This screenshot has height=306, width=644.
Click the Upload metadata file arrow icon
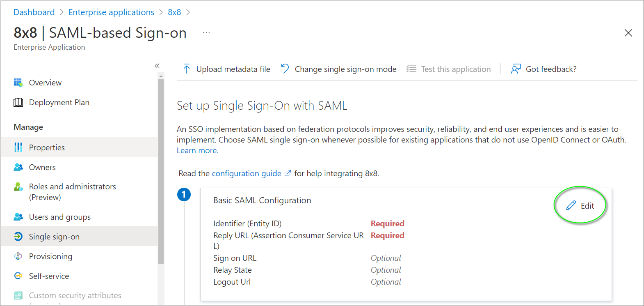(x=187, y=69)
